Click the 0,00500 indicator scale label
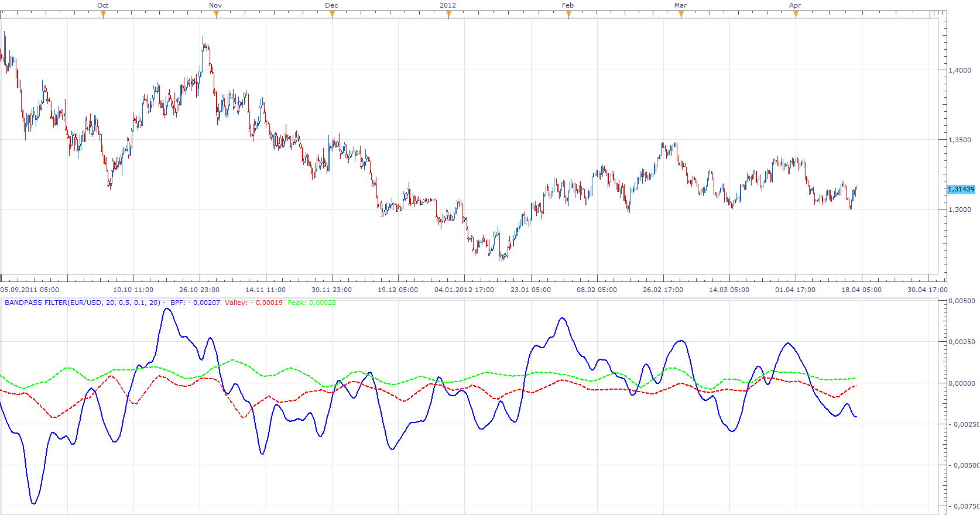 963,301
